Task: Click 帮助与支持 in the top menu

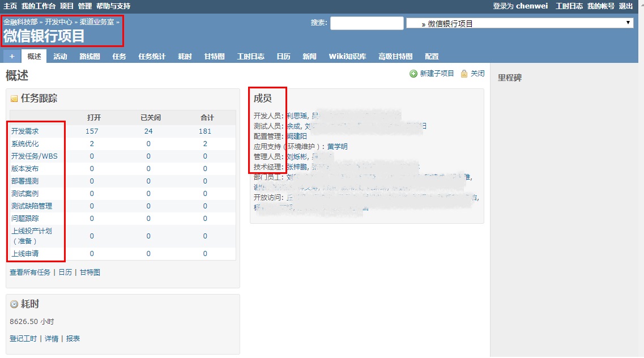Action: (x=113, y=6)
